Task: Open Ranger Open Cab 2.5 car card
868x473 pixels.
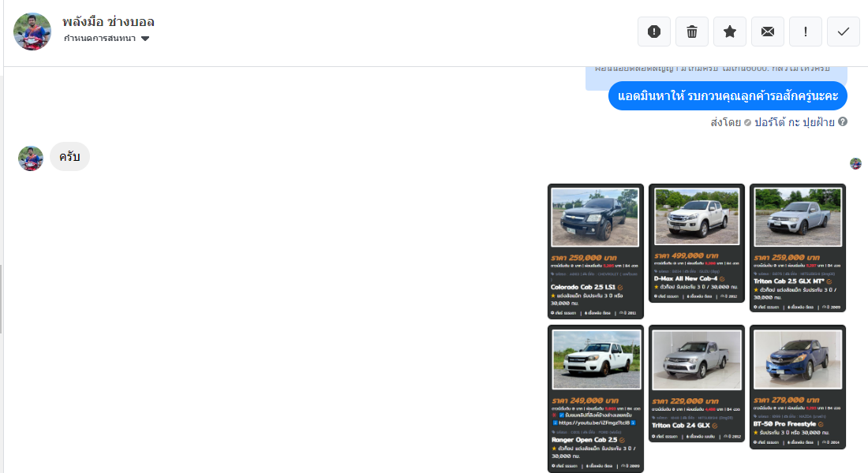Action: pyautogui.click(x=596, y=398)
